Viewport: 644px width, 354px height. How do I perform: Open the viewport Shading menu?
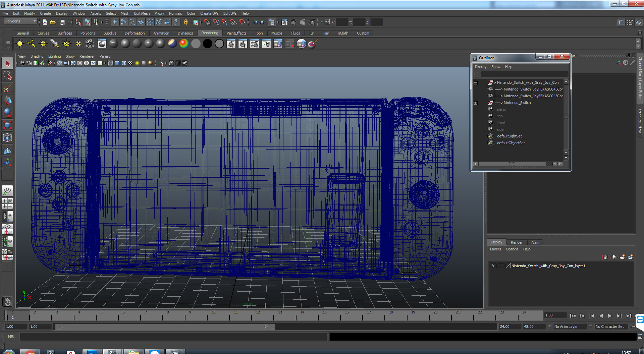pyautogui.click(x=37, y=56)
